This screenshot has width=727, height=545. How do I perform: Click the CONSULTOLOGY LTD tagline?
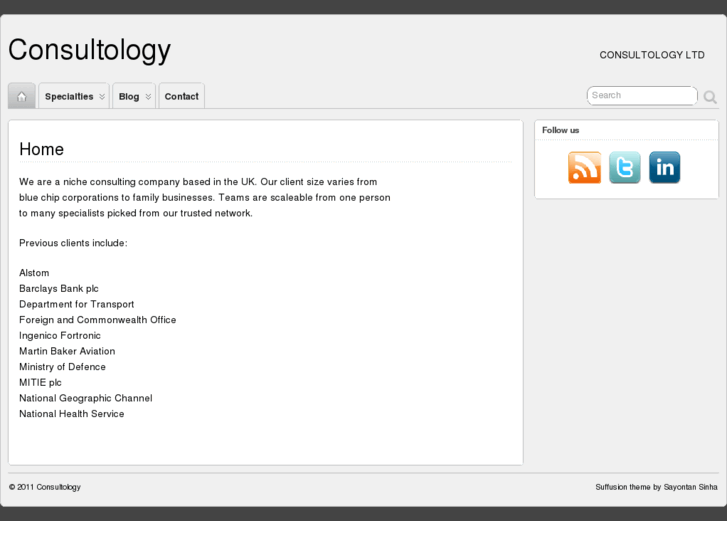point(652,55)
